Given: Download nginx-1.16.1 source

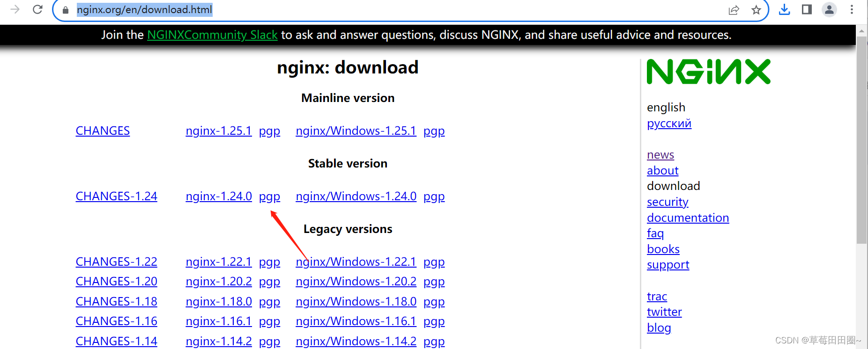Looking at the screenshot, I should coord(219,321).
